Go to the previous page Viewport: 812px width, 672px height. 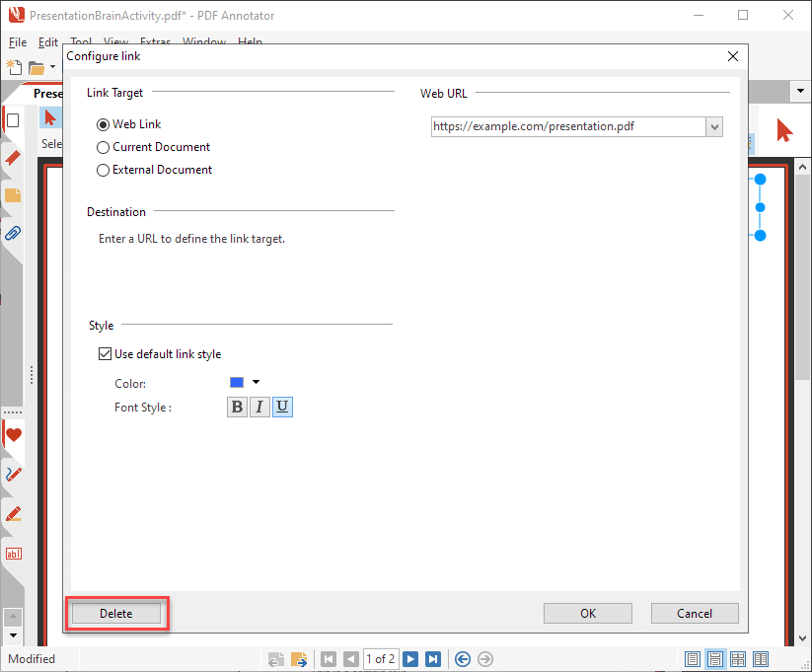[x=351, y=659]
